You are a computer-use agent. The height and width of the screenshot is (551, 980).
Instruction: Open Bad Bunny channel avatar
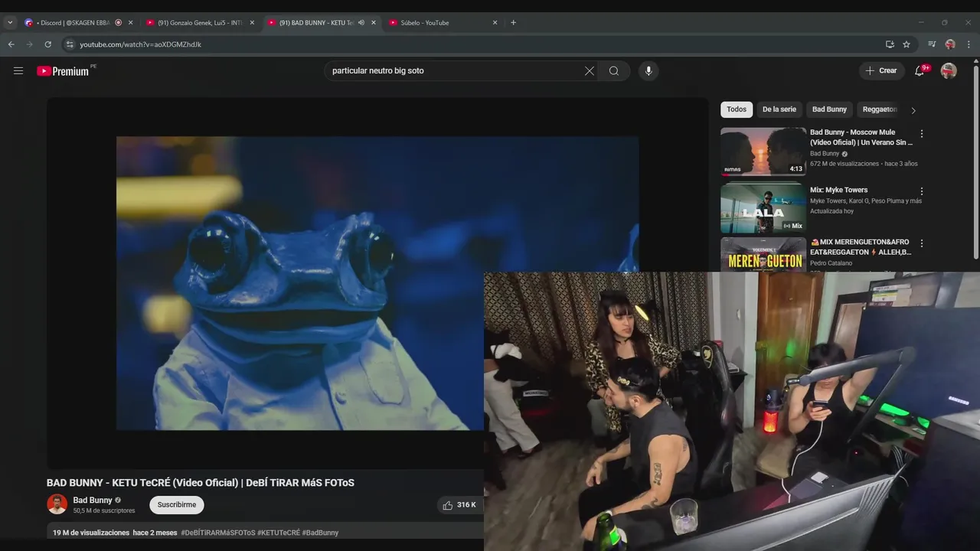pos(57,504)
